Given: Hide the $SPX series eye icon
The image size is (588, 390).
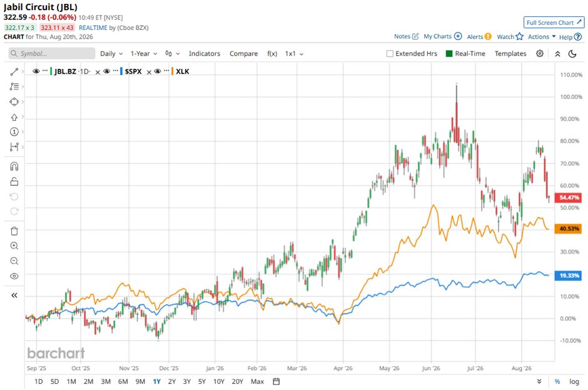Looking at the screenshot, I should 106,71.
